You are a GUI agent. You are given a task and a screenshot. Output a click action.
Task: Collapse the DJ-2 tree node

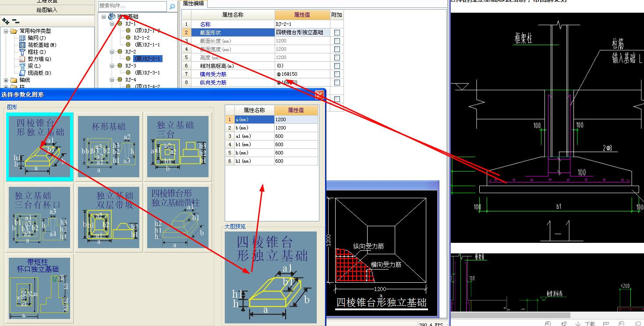[112, 52]
